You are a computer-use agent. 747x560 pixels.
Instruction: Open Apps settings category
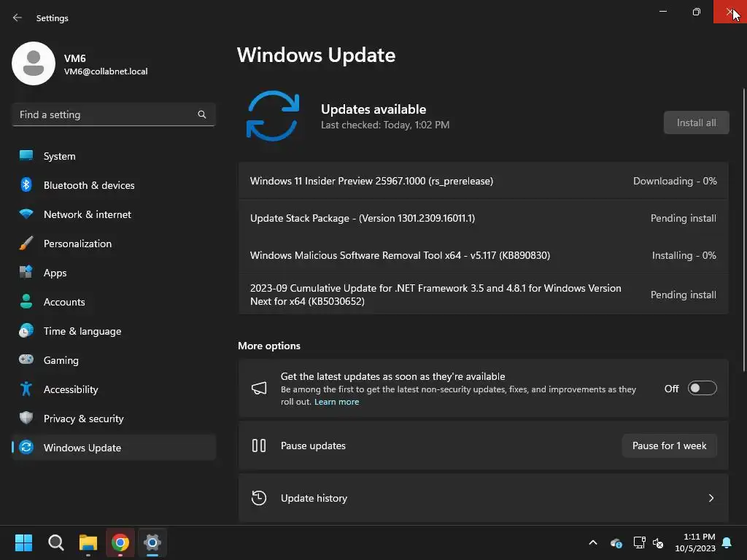(114, 273)
